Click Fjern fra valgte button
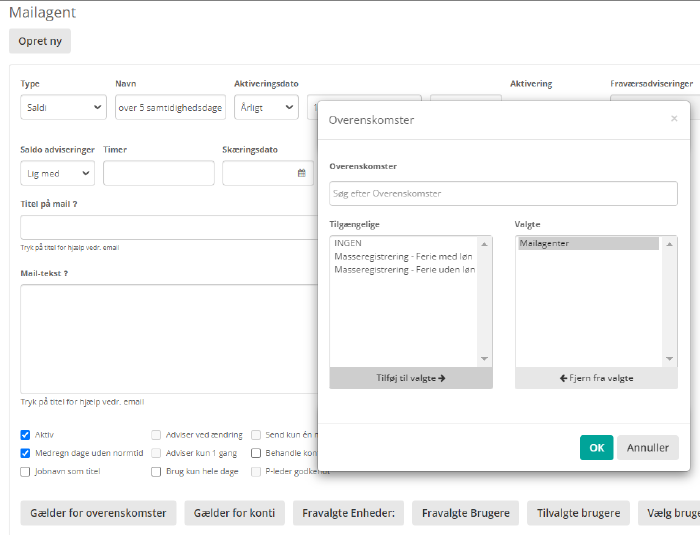This screenshot has width=700, height=535. 596,378
